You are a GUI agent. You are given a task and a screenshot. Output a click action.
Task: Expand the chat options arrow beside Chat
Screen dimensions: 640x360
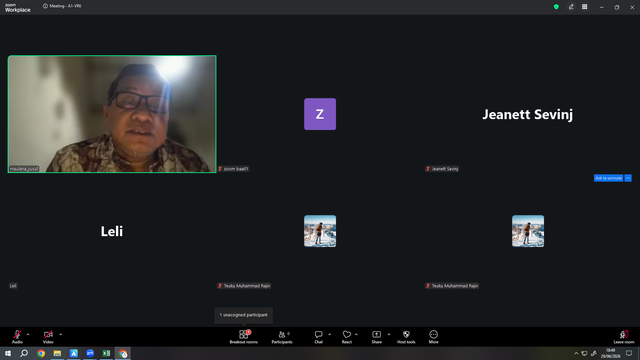click(x=329, y=334)
